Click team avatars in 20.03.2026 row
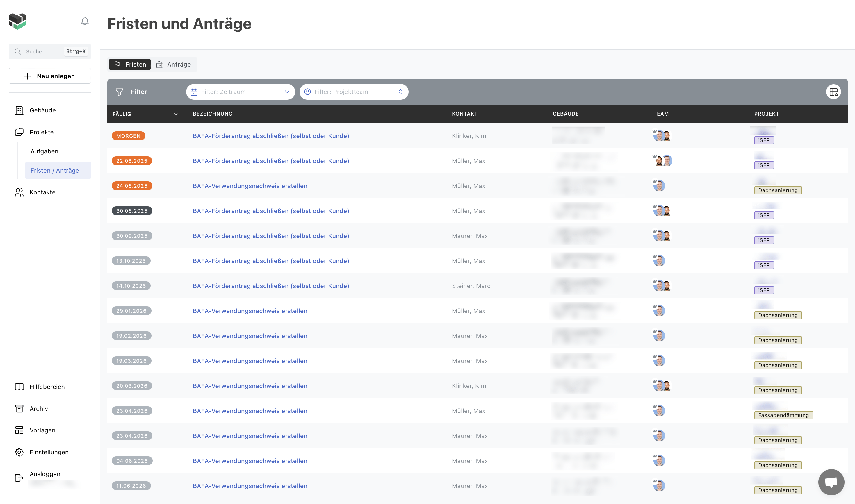This screenshot has height=504, width=855. 662,385
